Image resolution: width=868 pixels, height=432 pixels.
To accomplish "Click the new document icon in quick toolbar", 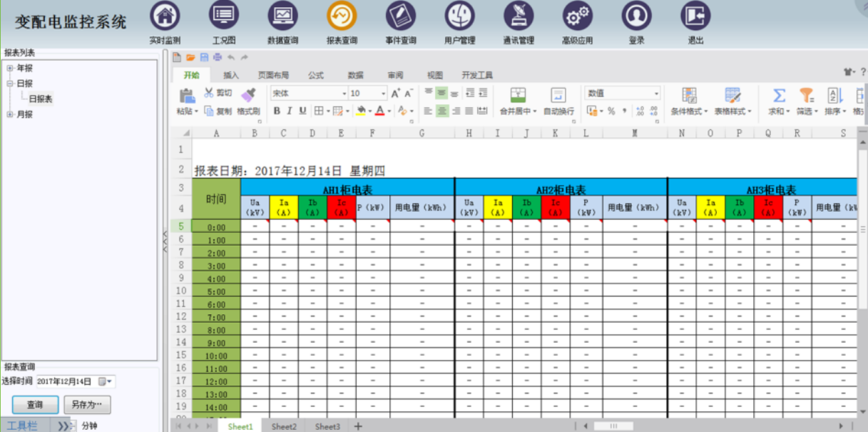I will coord(177,57).
